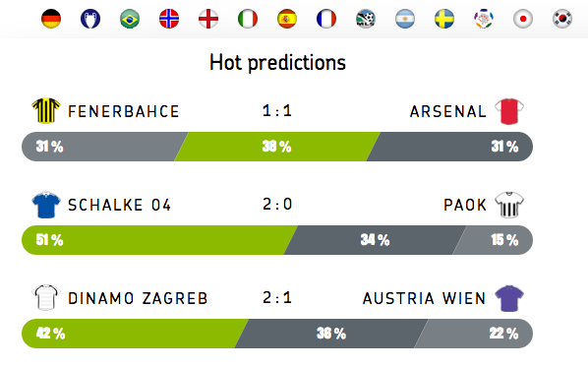The width and height of the screenshot is (588, 368).
Task: Open the Champions League trophy icon
Action: tap(90, 19)
